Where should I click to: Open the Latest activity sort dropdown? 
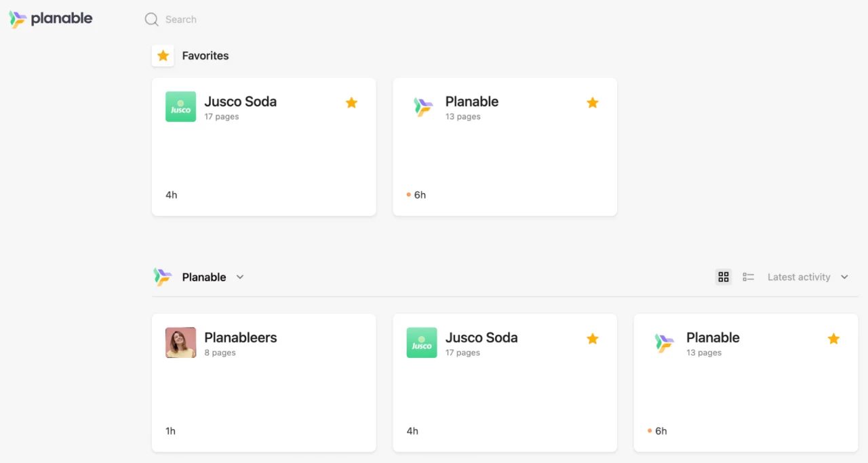(807, 277)
